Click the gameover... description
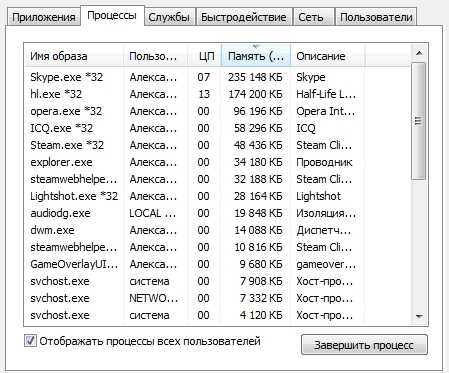This screenshot has width=449, height=373. 326,264
